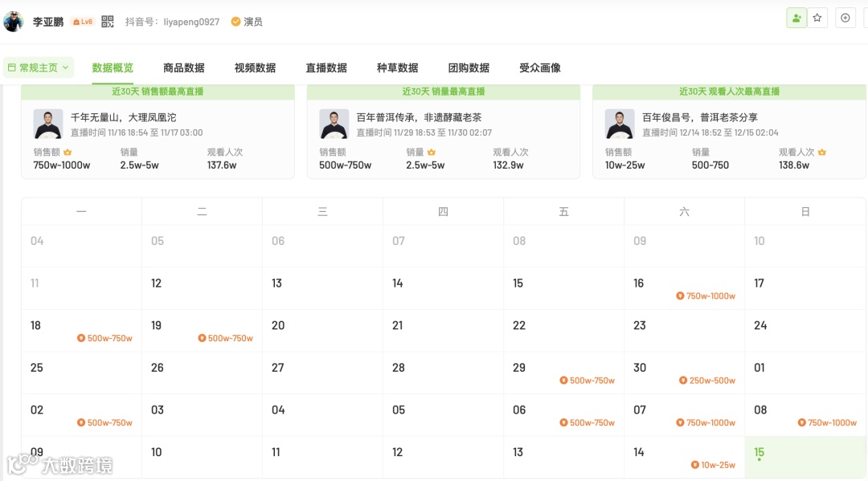868x481 pixels.
Task: Click crown icon next to 销量 in second card
Action: 432,152
